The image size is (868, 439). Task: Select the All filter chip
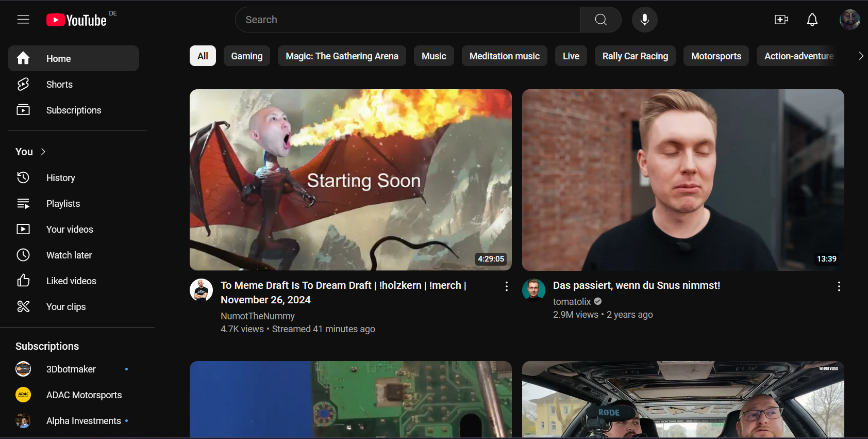(x=203, y=56)
